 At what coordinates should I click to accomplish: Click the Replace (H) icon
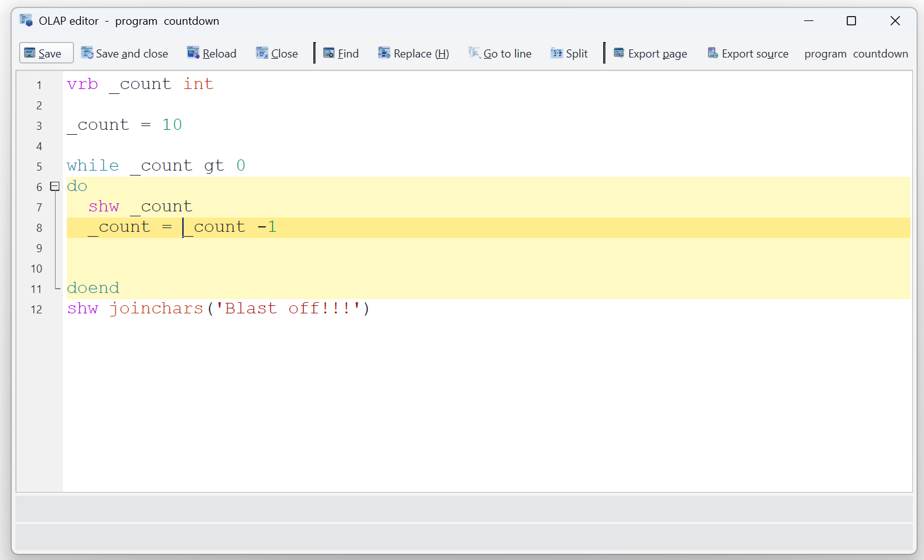pyautogui.click(x=384, y=53)
